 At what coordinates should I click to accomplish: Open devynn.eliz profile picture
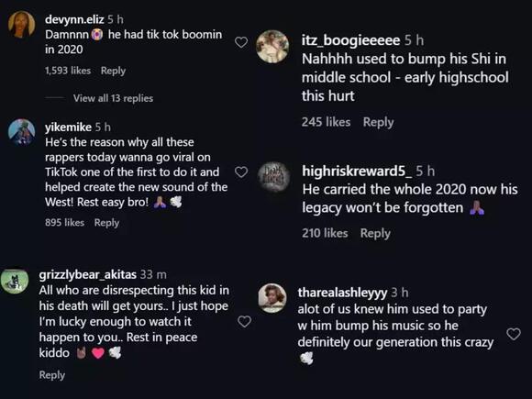pos(21,24)
